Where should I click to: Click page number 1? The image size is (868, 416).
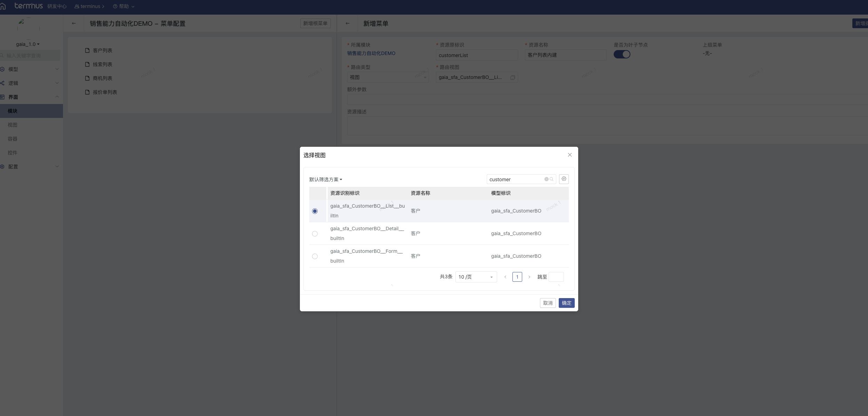click(517, 277)
